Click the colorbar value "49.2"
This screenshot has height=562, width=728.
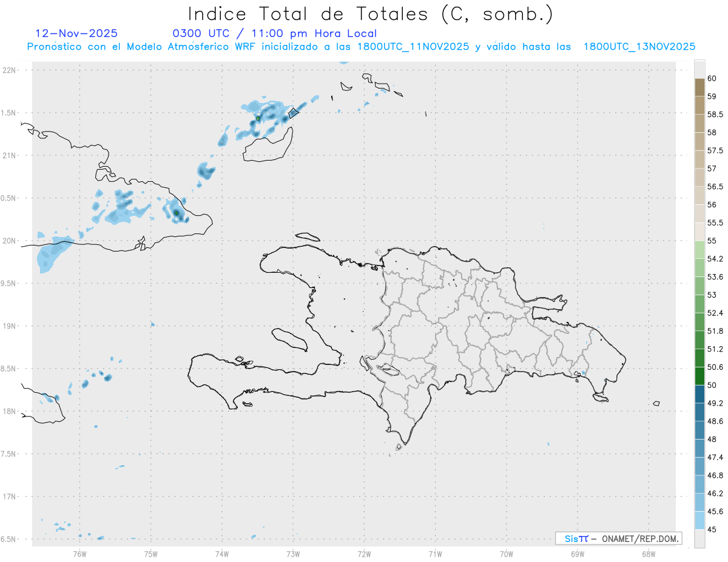tap(715, 403)
